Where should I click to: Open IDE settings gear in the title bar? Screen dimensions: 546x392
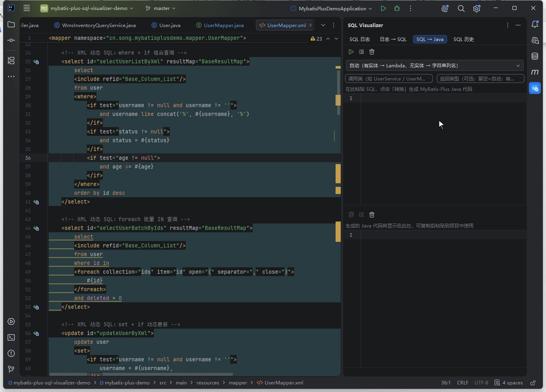tap(477, 9)
